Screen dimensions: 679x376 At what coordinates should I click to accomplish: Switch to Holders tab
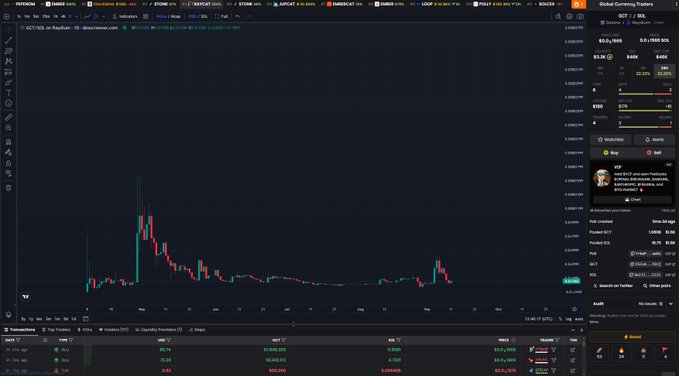tap(114, 330)
